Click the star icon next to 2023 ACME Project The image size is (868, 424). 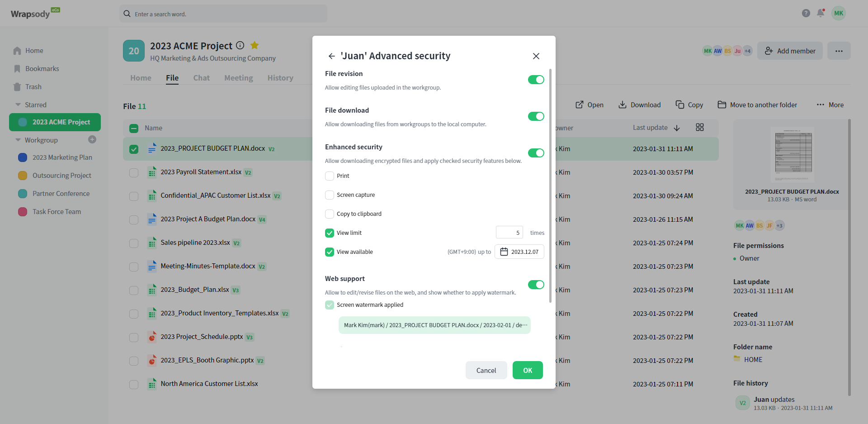tap(254, 45)
